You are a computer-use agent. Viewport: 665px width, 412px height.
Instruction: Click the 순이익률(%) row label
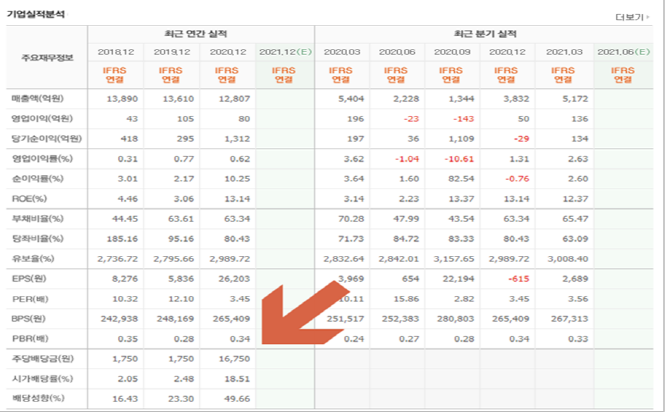37,179
